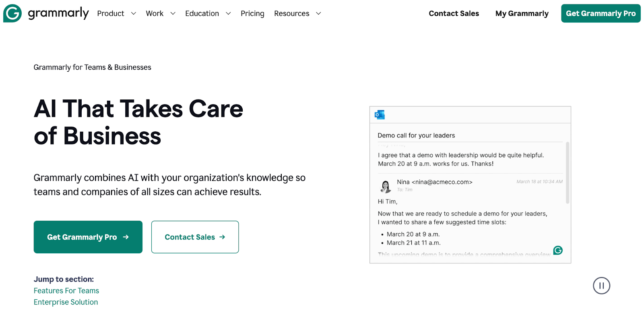Click the arrow on hero Get Grammarly Pro

pos(126,237)
